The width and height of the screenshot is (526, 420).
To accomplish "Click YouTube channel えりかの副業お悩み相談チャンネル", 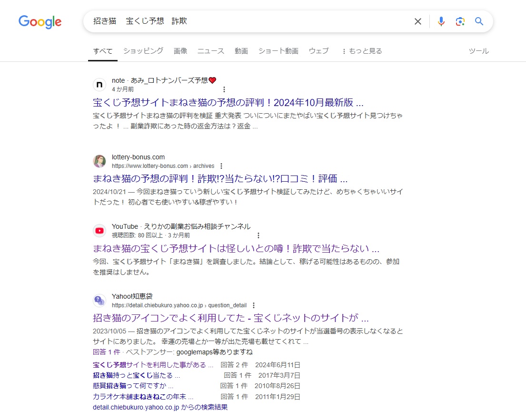I will [197, 226].
